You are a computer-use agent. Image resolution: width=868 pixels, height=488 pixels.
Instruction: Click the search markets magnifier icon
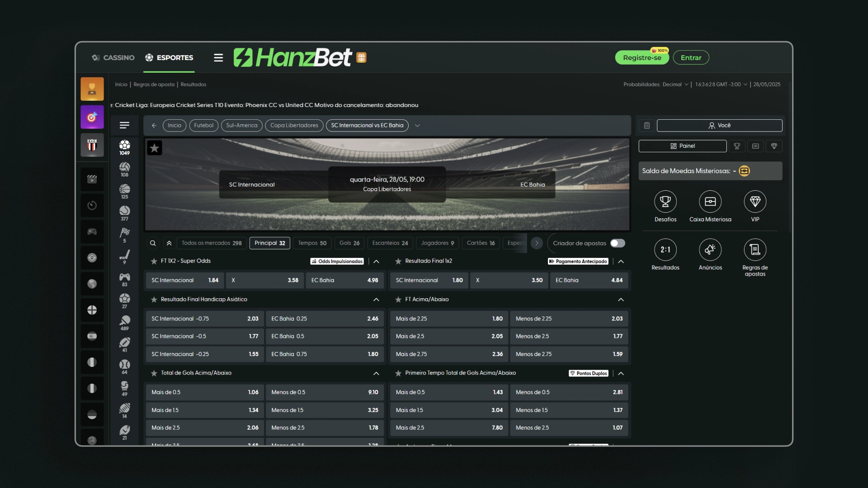pos(153,243)
